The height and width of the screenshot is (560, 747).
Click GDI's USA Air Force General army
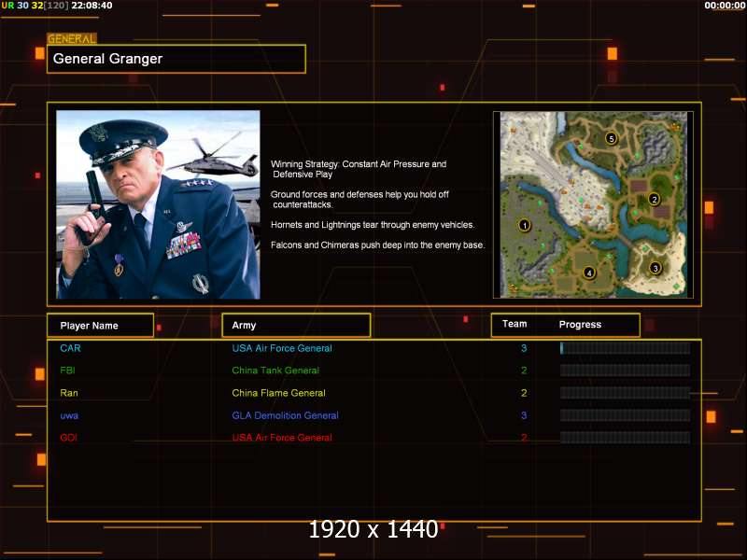point(282,437)
